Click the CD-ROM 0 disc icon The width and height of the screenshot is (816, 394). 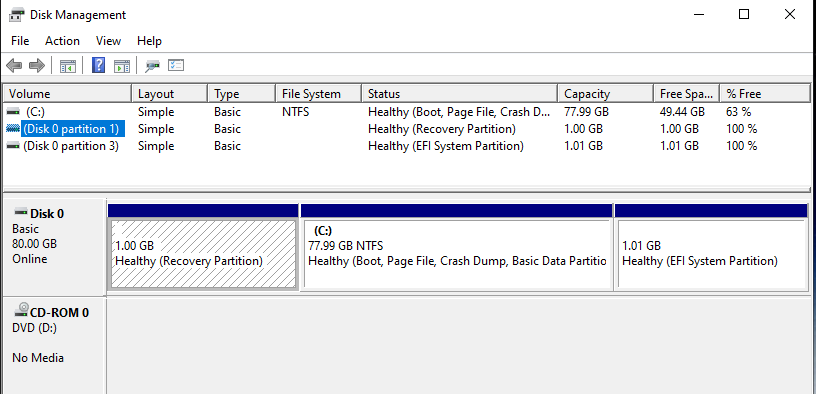21,310
